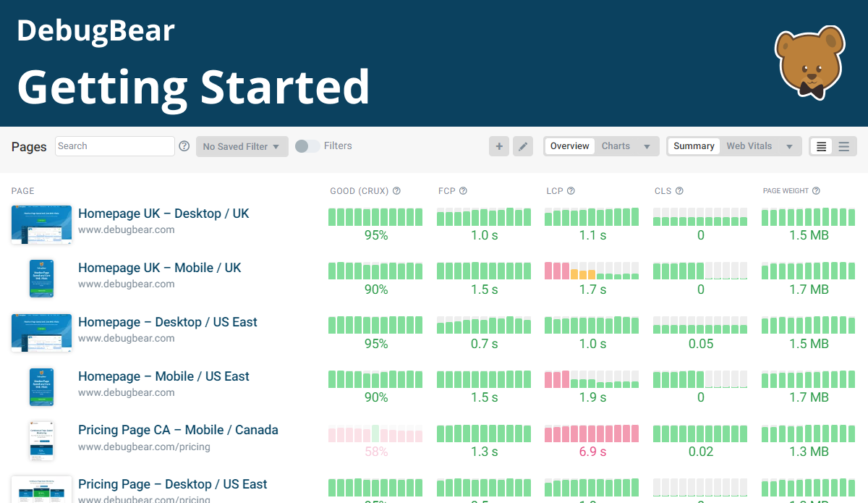Select the Web Vitals view
Viewport: 868px width, 503px height.
tap(749, 146)
